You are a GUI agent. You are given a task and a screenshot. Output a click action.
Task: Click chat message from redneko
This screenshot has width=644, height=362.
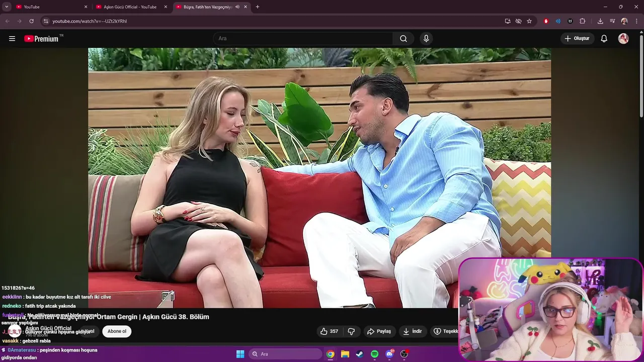click(x=39, y=306)
